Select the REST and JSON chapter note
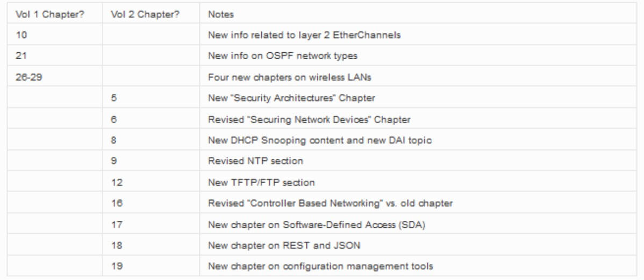644x280 pixels. [x=284, y=246]
